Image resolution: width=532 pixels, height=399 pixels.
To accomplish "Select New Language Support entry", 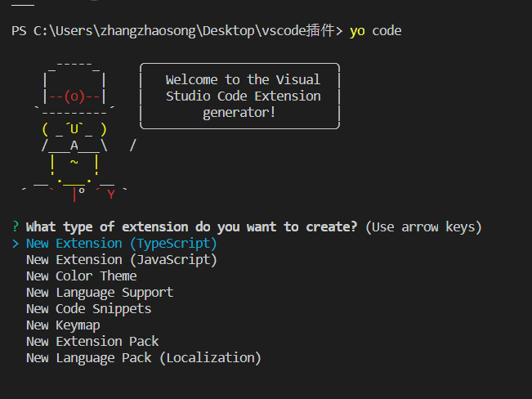I will point(99,293).
